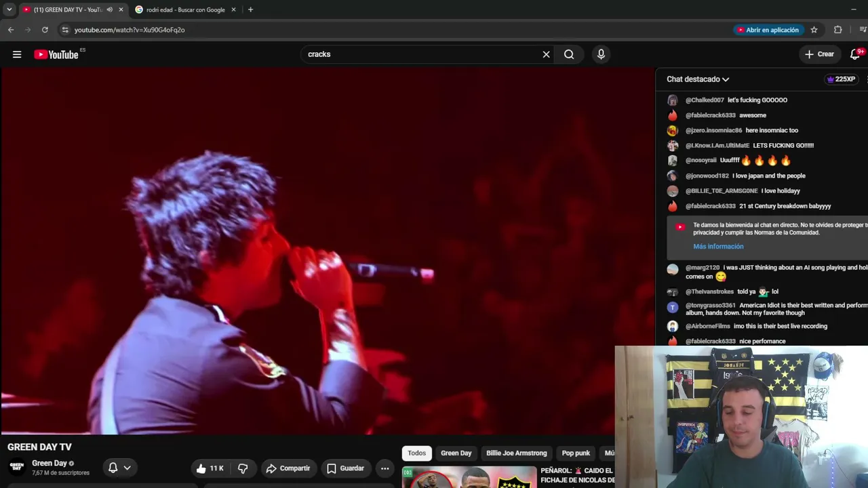Click Abrir en aplicación button
The image size is (868, 488).
[x=768, y=30]
